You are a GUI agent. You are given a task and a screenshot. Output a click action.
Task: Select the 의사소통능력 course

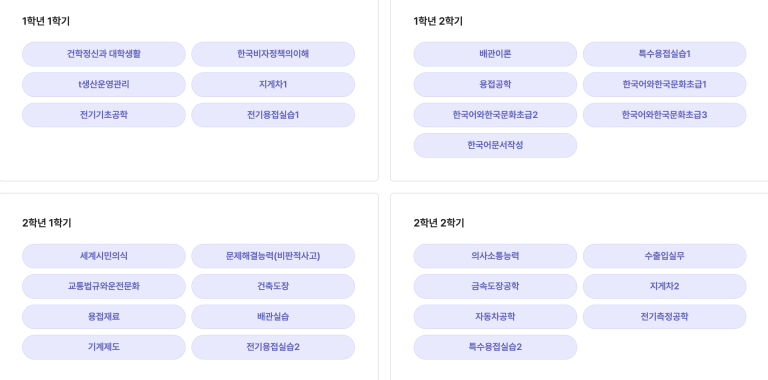coord(495,256)
